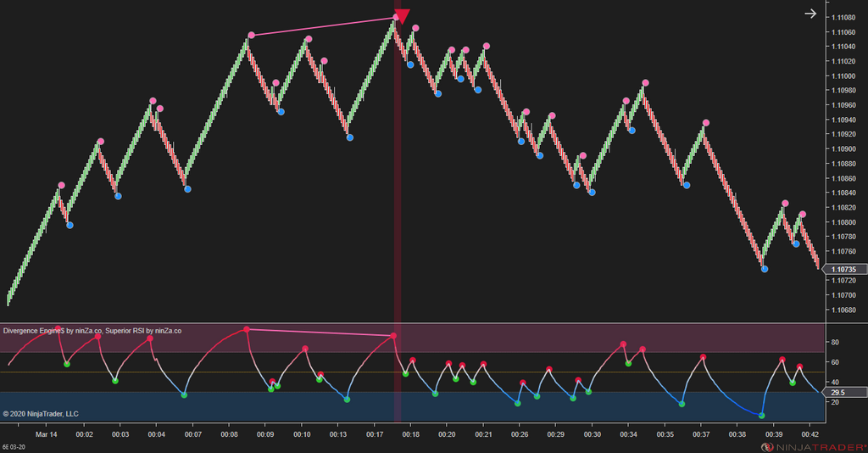Click the NinjaTrader logo in the corner
This screenshot has height=453, width=868.
[x=814, y=447]
